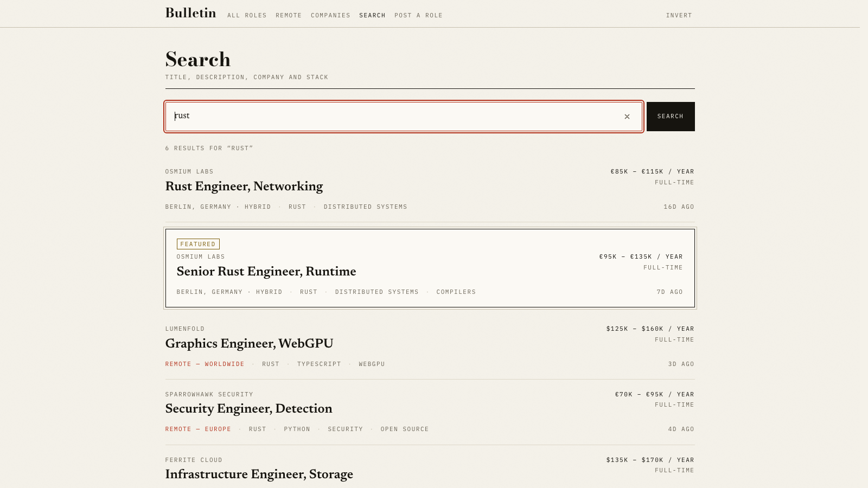The image size is (868, 488).
Task: Open the Companies page
Action: (x=330, y=16)
